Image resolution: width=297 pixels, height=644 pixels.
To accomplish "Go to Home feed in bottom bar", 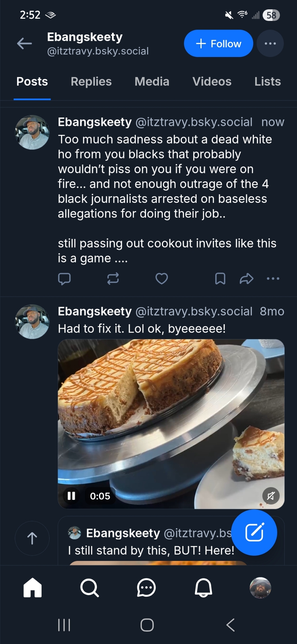I will click(32, 588).
